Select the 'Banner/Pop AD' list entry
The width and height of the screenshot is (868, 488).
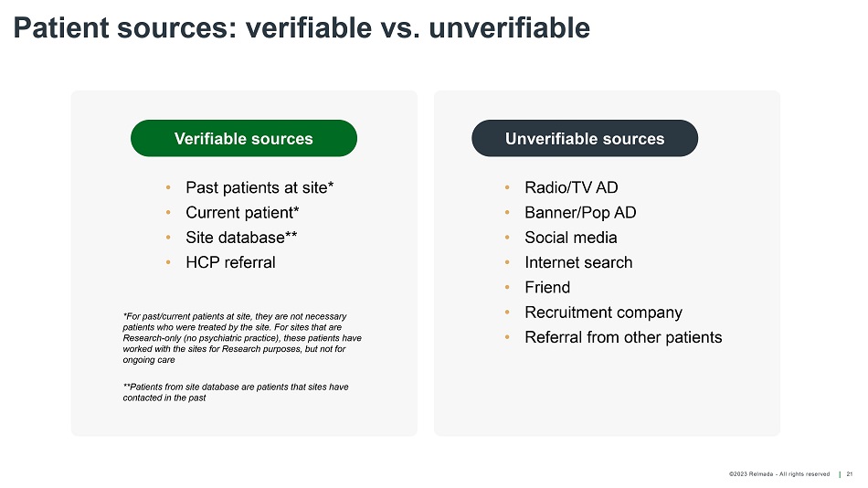[x=580, y=212]
